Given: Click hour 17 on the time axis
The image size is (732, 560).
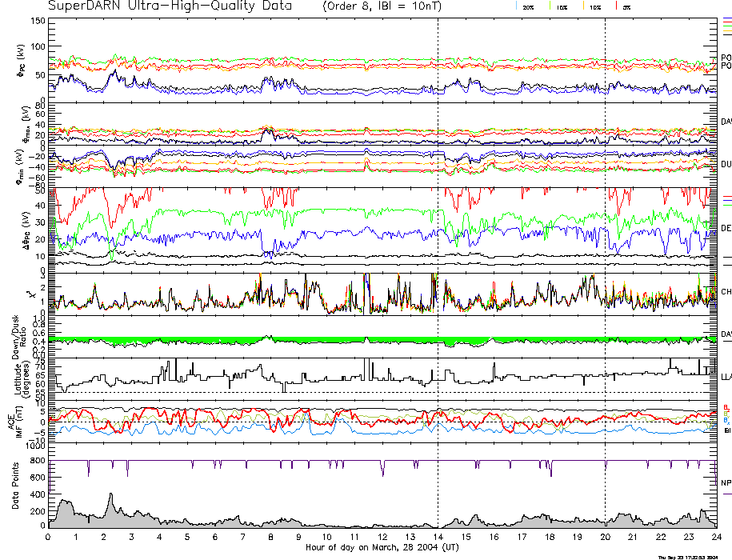Looking at the screenshot, I should [x=522, y=537].
